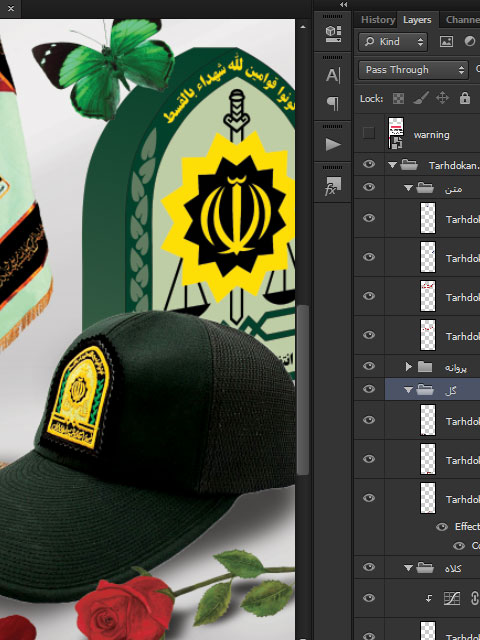Hide the selected گل group
The height and width of the screenshot is (640, 480).
tap(369, 389)
